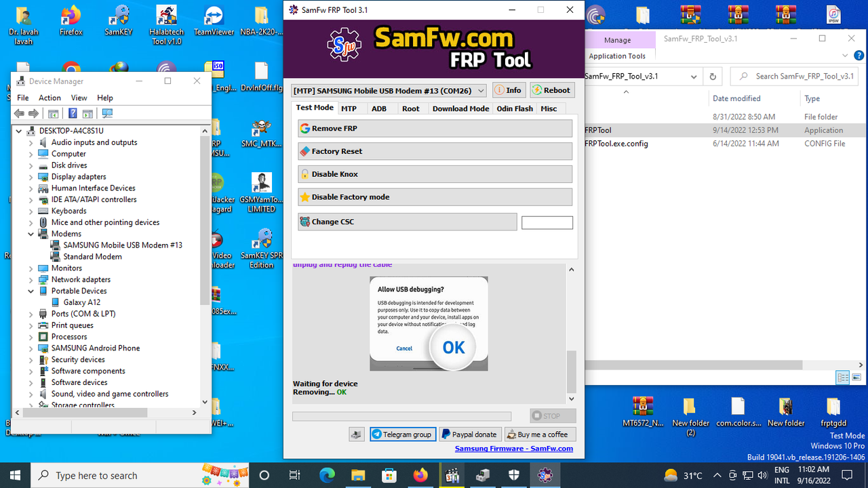This screenshot has width=868, height=488.
Task: Click the Info button
Action: click(509, 90)
